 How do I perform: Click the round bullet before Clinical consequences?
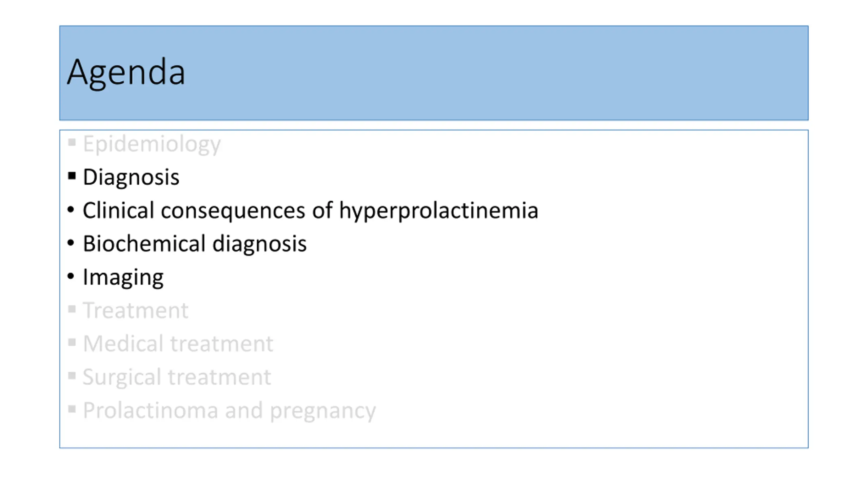coord(71,209)
